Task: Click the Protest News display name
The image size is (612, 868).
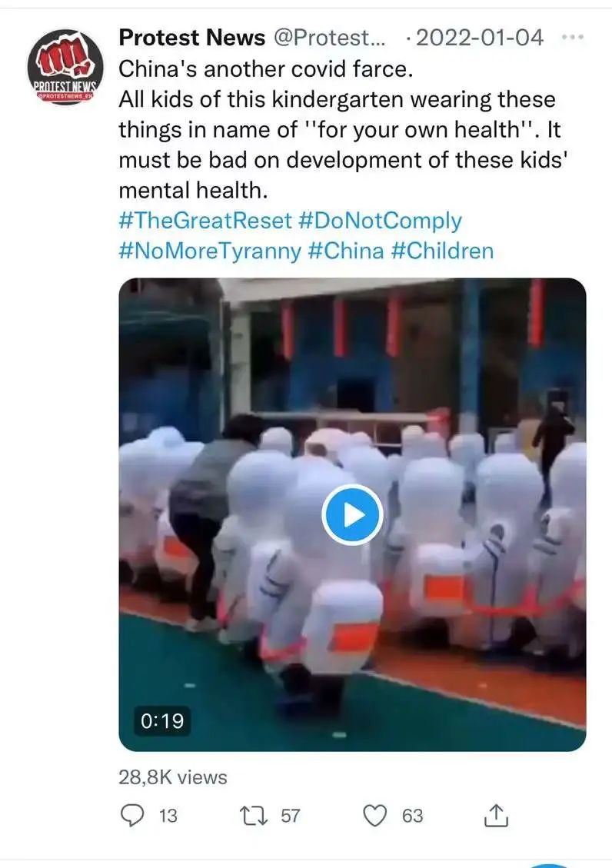Action: point(192,38)
